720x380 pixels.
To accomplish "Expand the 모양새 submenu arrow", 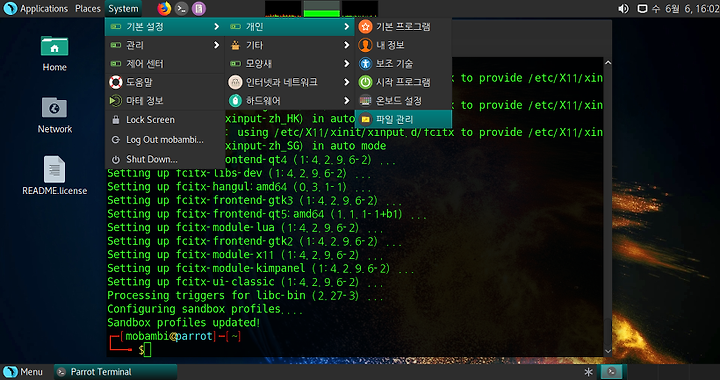I will [x=347, y=63].
